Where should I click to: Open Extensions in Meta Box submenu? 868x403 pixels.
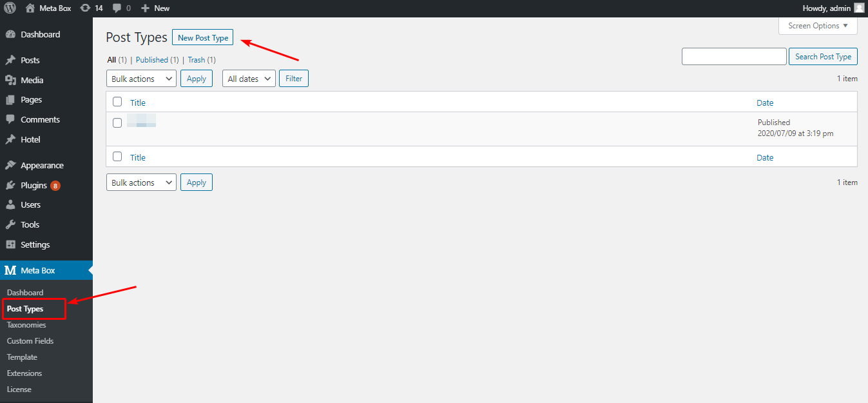click(x=24, y=373)
